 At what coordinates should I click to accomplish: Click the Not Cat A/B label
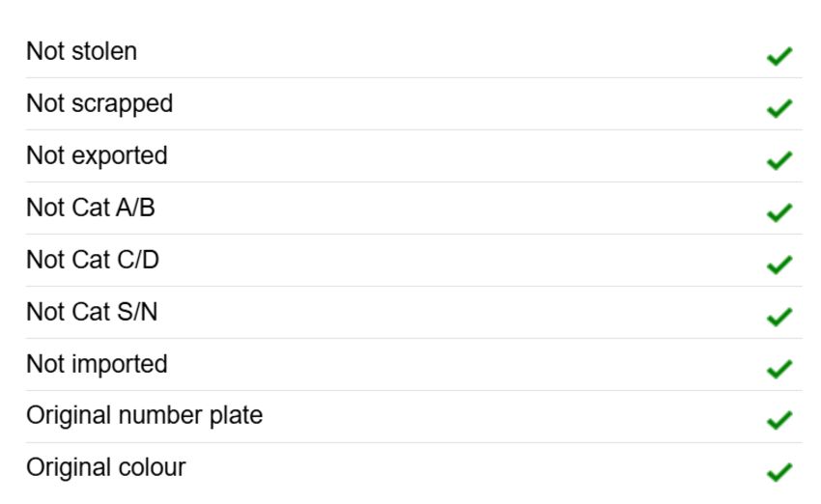91,208
